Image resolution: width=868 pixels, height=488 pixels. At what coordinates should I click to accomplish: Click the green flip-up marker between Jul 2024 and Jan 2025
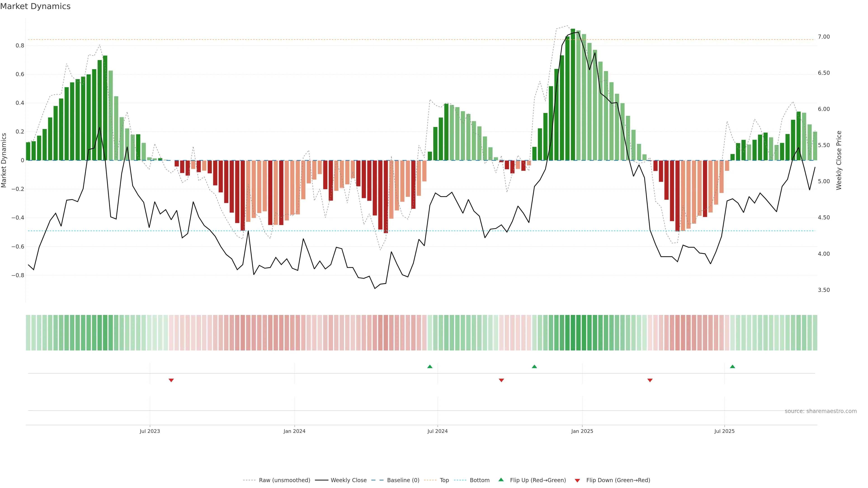(x=534, y=366)
